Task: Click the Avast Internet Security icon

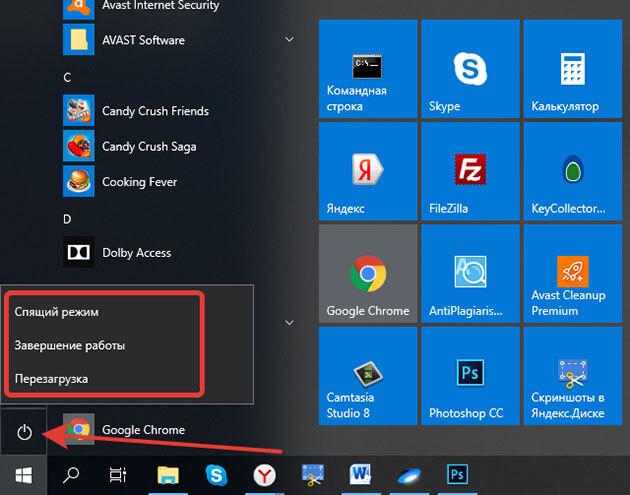Action: tap(79, 8)
